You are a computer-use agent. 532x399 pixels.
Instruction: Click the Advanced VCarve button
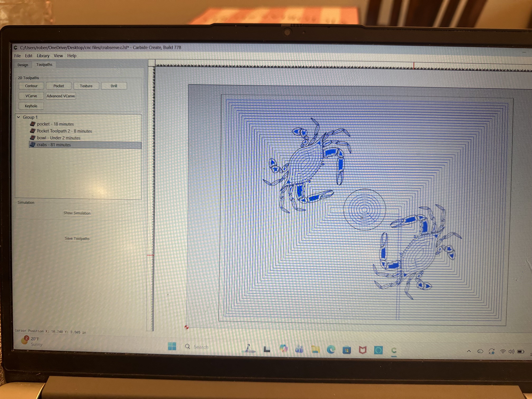61,96
